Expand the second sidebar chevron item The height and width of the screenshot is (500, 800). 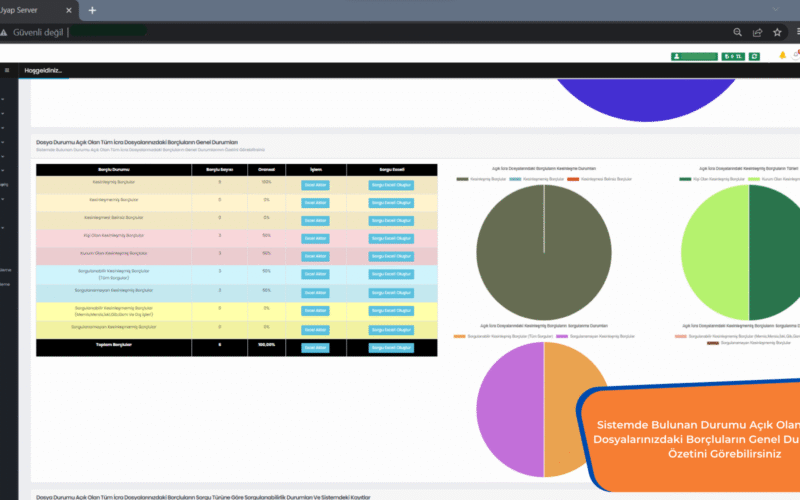tap(4, 113)
